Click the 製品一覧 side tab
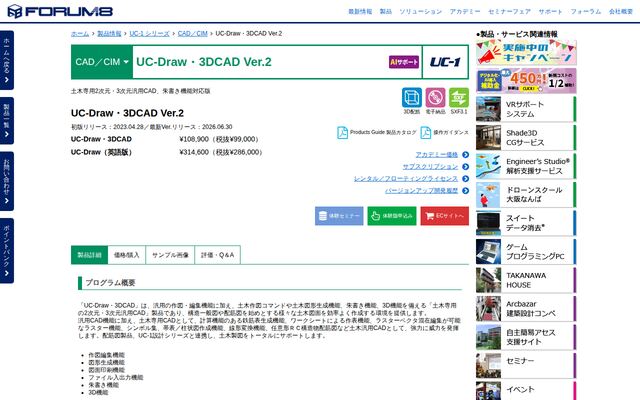Screen dimensions: 640x400 click(7, 121)
